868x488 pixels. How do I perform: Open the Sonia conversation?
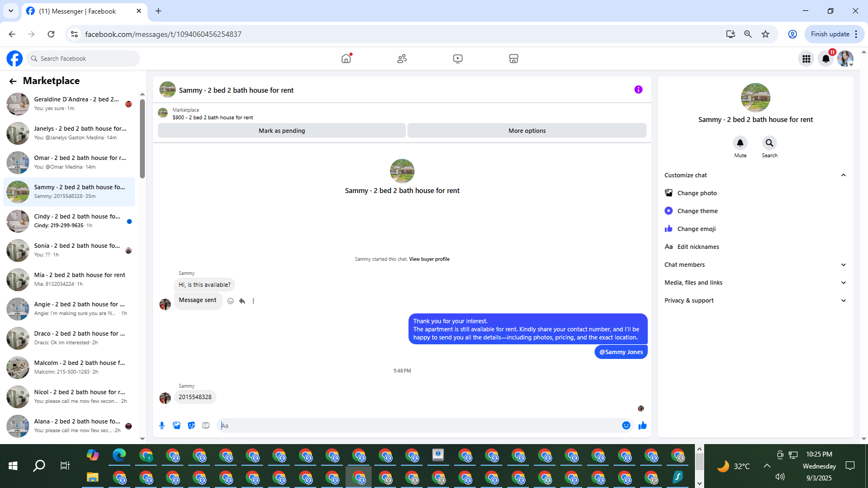click(x=69, y=251)
